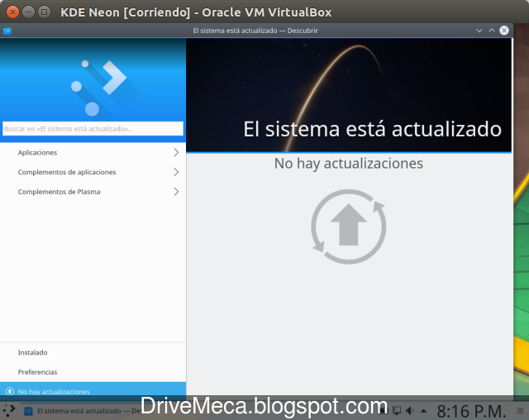Image resolution: width=529 pixels, height=420 pixels.
Task: Close the Descubrir window
Action: pyautogui.click(x=504, y=31)
